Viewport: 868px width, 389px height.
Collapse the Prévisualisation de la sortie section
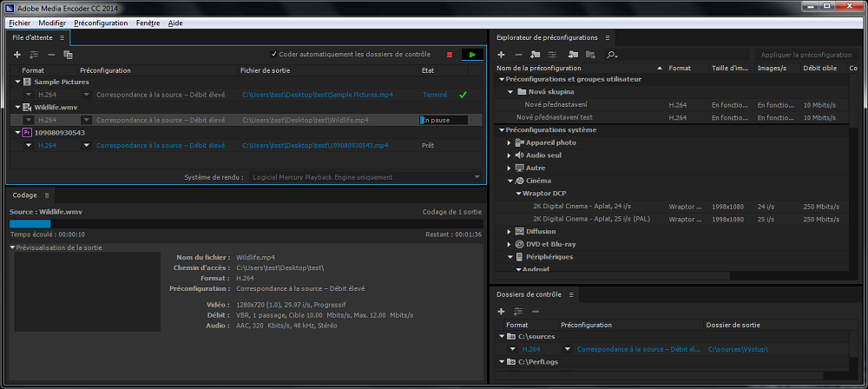tap(13, 247)
